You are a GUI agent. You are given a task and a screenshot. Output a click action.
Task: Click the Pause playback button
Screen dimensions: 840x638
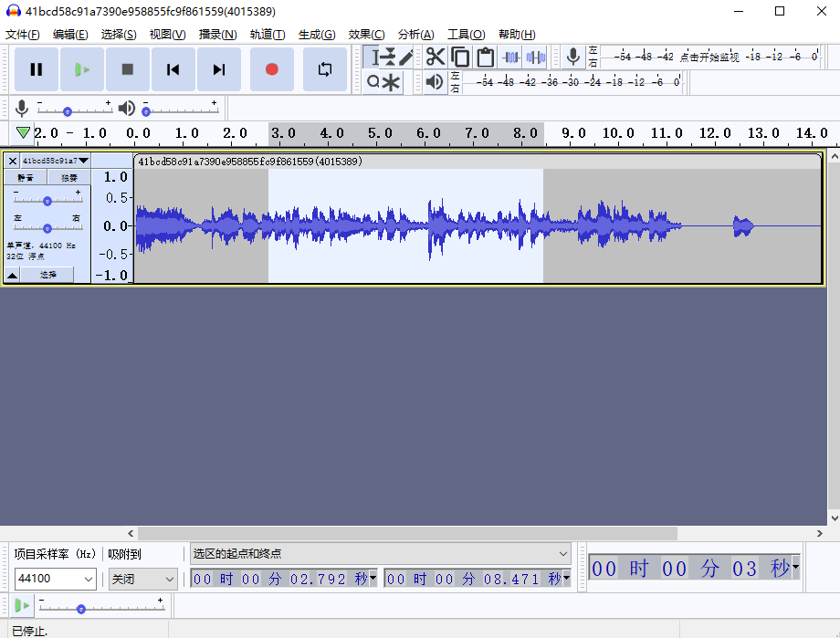(37, 69)
